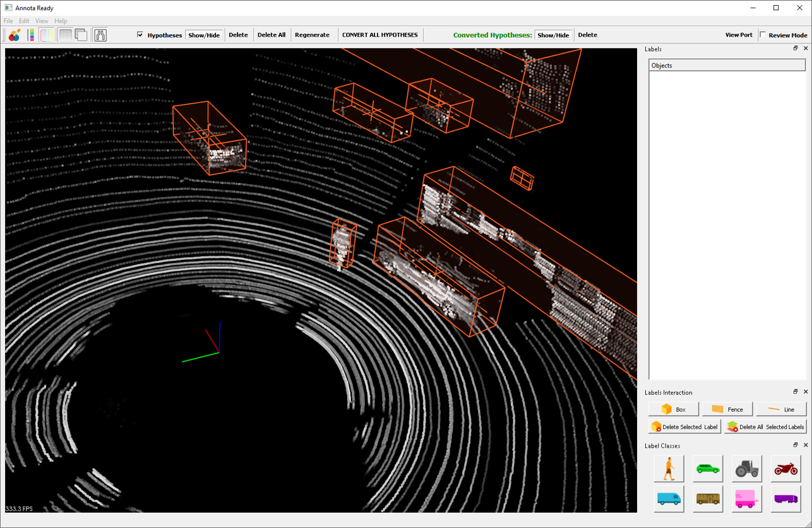812x528 pixels.
Task: Click the Regenerate button
Action: click(312, 35)
